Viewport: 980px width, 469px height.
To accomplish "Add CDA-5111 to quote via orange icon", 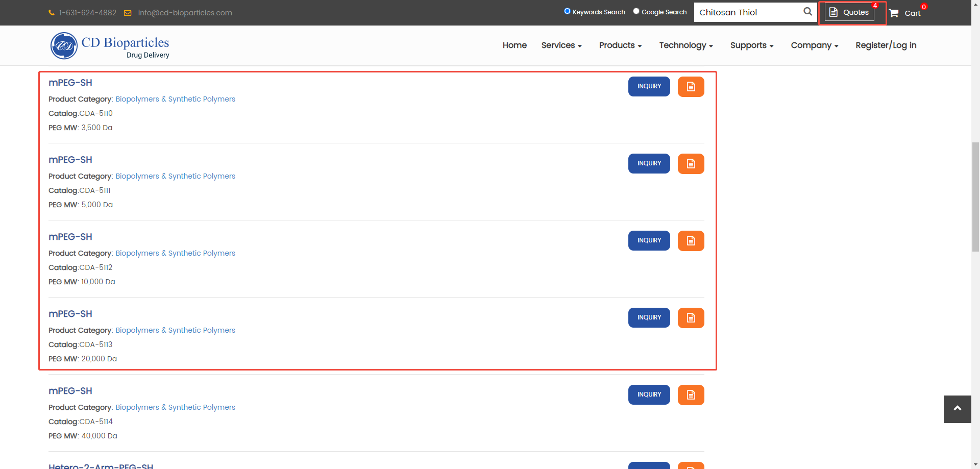I will tap(691, 164).
